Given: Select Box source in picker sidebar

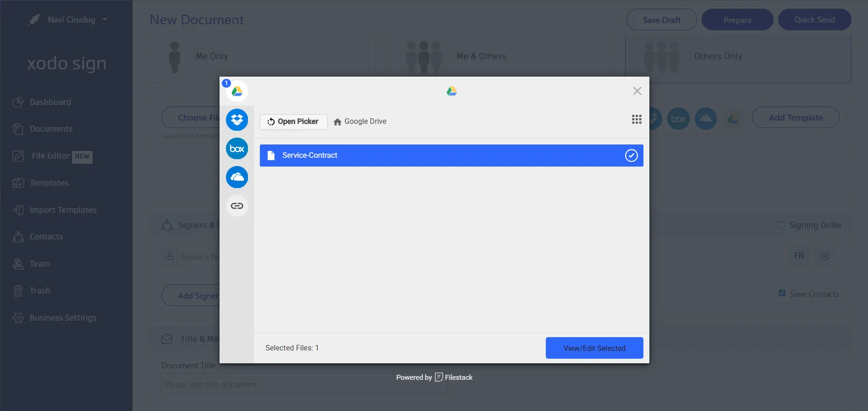Looking at the screenshot, I should [x=237, y=149].
